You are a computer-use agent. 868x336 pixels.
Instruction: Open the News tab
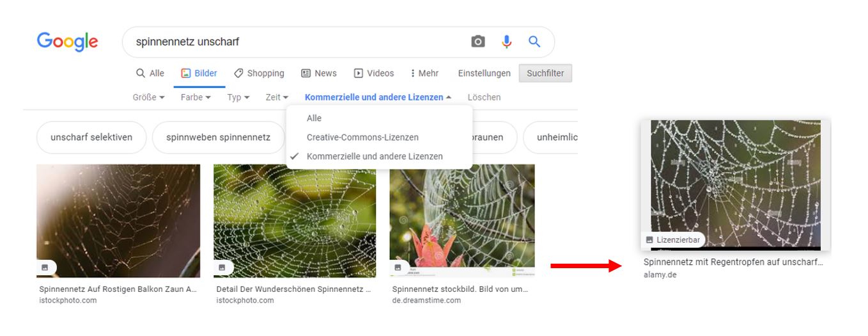[x=319, y=73]
